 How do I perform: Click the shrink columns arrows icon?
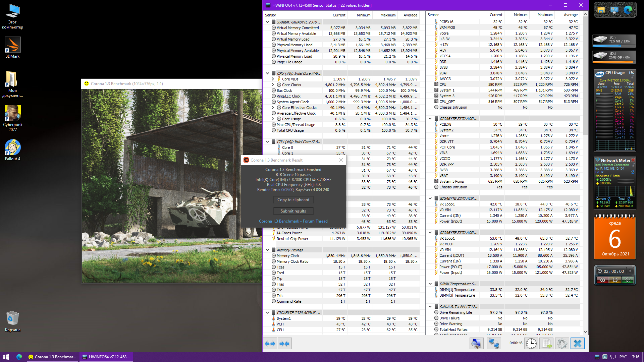[x=284, y=344]
